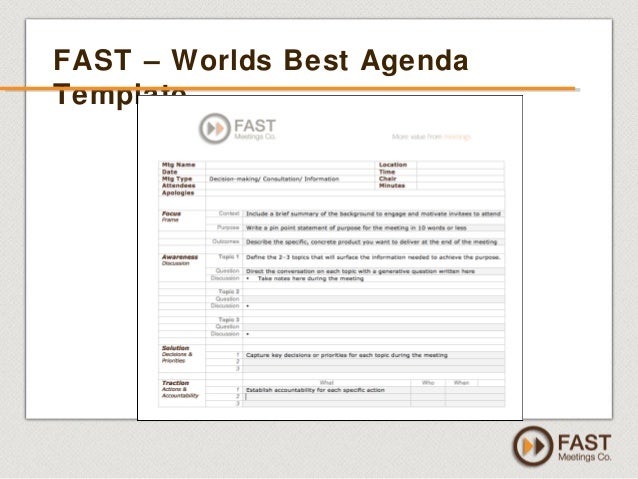Click the 'Who' column header
This screenshot has height=479, width=638.
click(428, 383)
